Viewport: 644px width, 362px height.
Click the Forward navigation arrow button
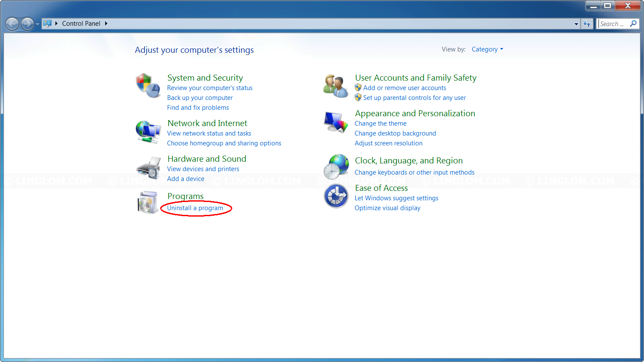click(x=27, y=24)
